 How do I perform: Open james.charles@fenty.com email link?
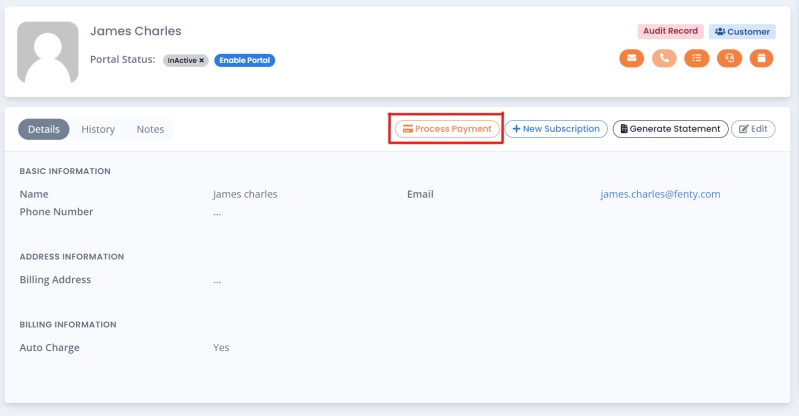(x=660, y=194)
